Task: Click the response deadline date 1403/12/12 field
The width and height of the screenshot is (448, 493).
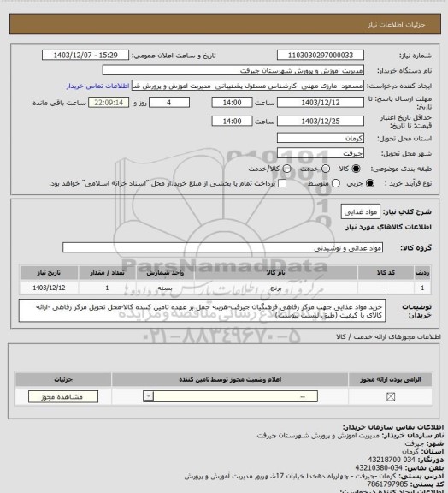Action: (x=321, y=103)
